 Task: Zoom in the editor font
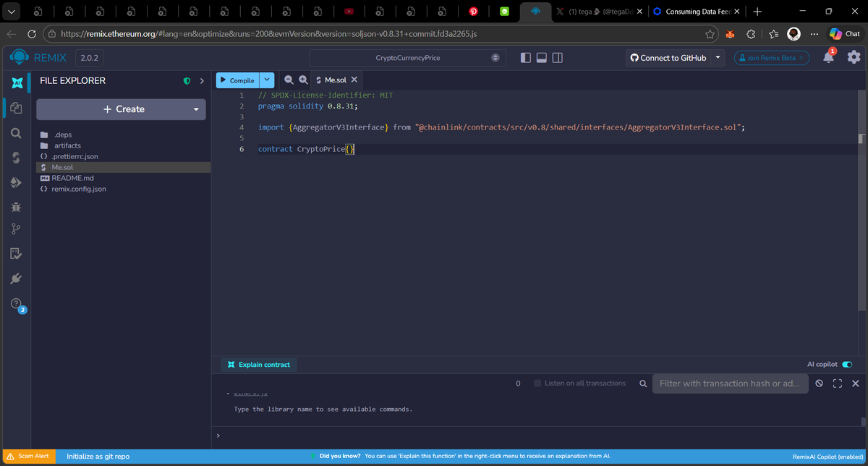pos(304,80)
